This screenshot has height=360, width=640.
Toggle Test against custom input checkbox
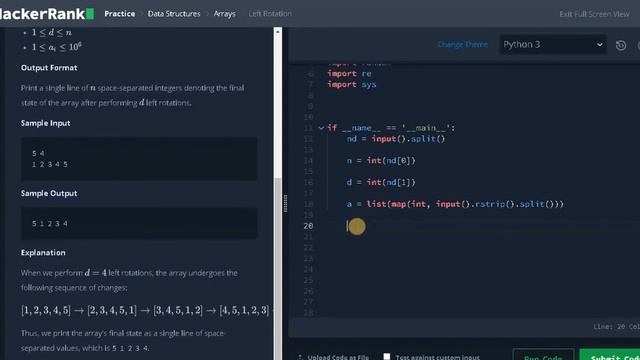(x=387, y=356)
